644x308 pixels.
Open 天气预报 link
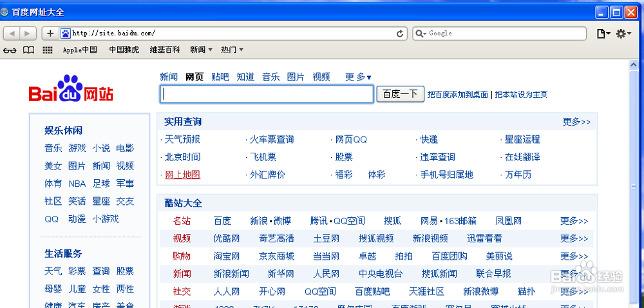tap(182, 139)
